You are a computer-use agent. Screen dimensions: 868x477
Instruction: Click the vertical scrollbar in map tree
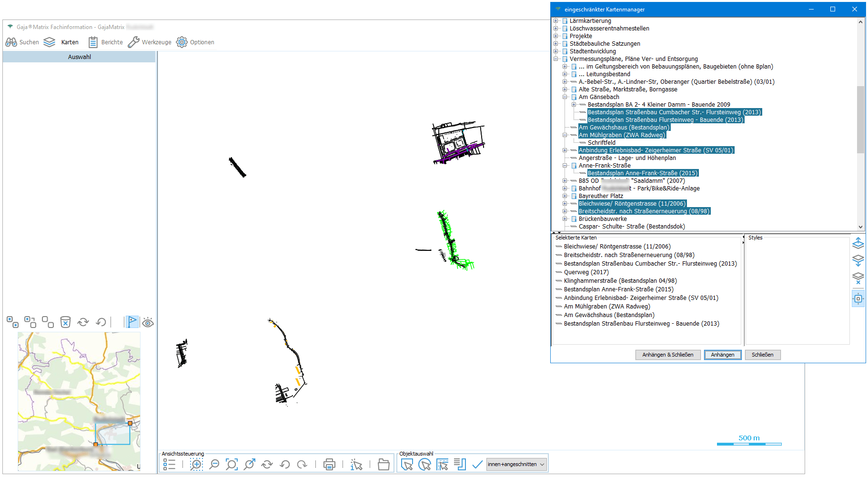tap(860, 119)
